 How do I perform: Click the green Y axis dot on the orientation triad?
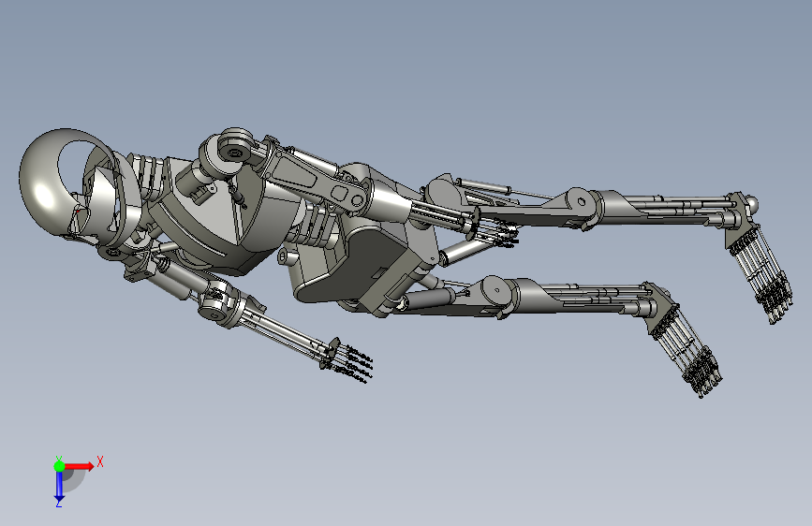[59, 466]
